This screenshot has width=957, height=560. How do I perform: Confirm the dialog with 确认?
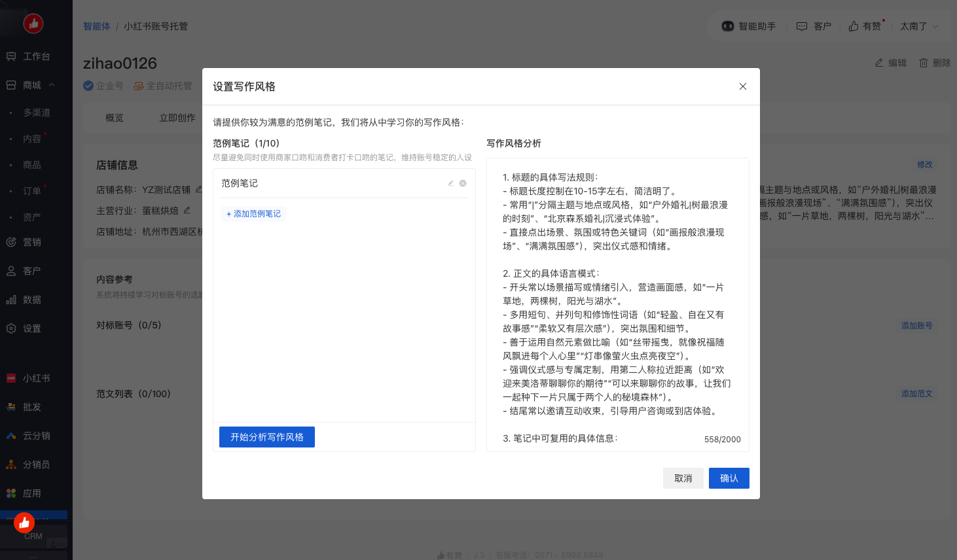pos(729,478)
